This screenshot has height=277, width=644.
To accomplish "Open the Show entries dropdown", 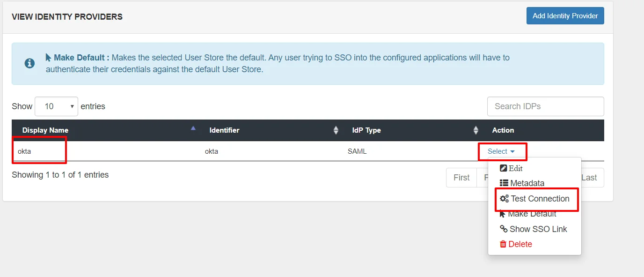I will (x=56, y=106).
